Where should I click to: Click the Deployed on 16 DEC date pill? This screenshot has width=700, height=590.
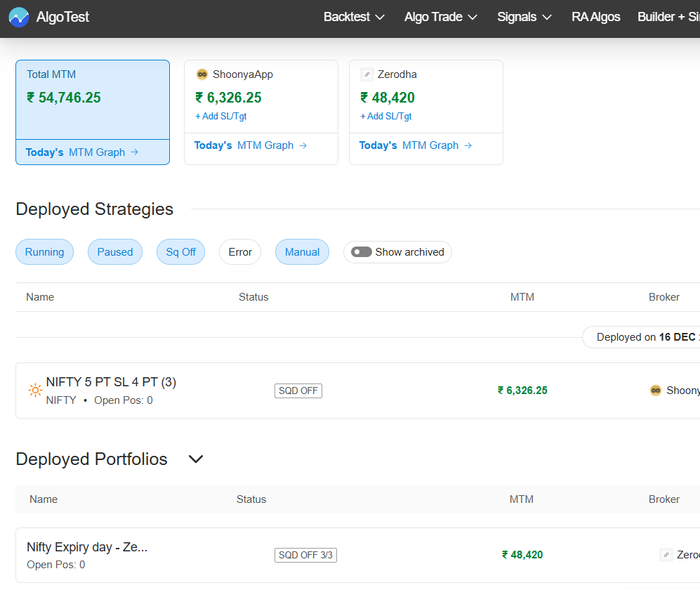pos(642,337)
